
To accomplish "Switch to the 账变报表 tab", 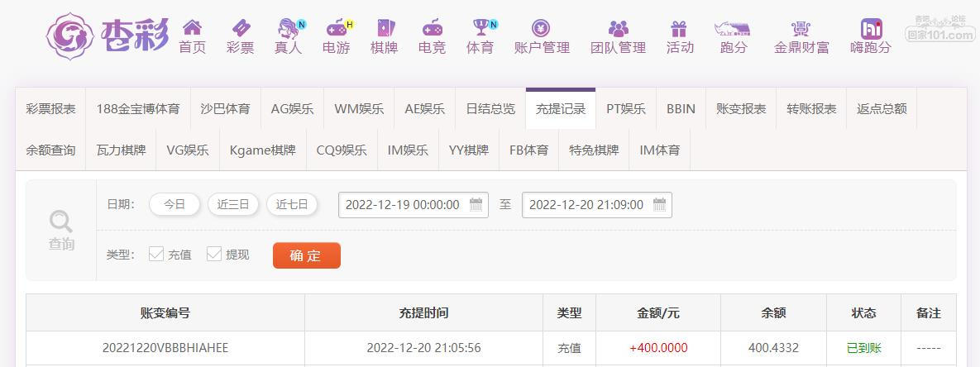I will 740,108.
